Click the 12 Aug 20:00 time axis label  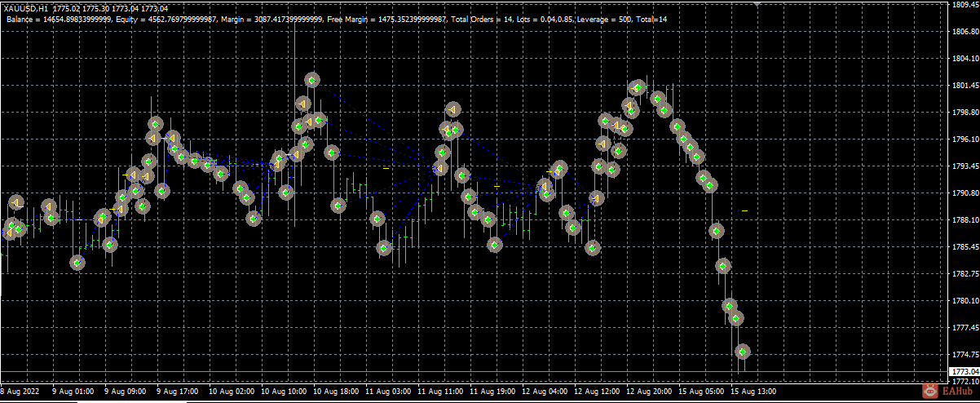click(649, 392)
